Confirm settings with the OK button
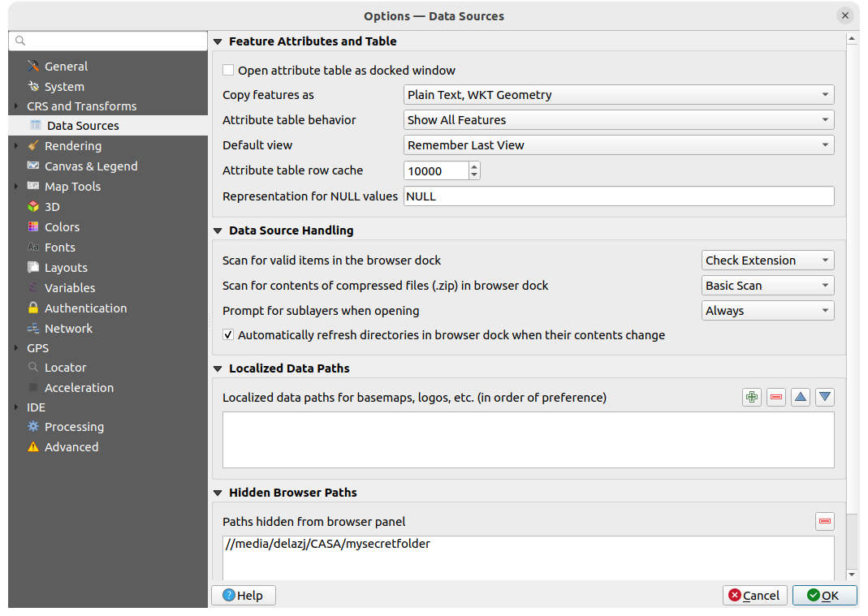This screenshot has width=868, height=616. click(824, 595)
